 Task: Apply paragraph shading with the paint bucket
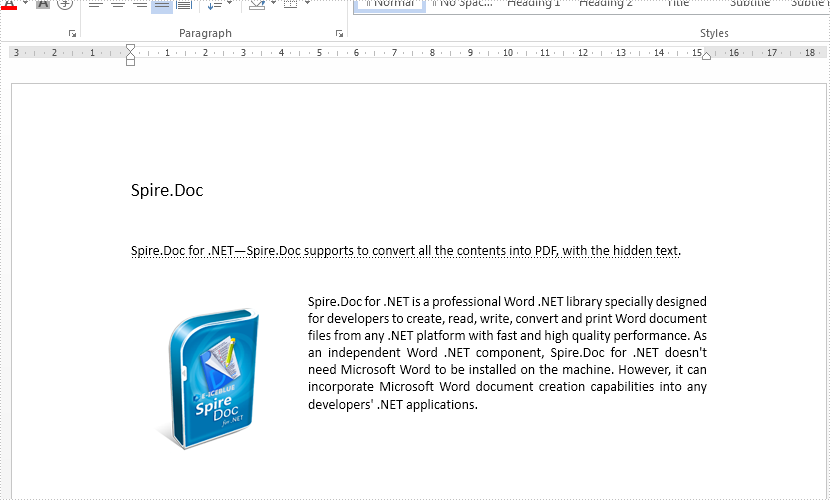[257, 5]
